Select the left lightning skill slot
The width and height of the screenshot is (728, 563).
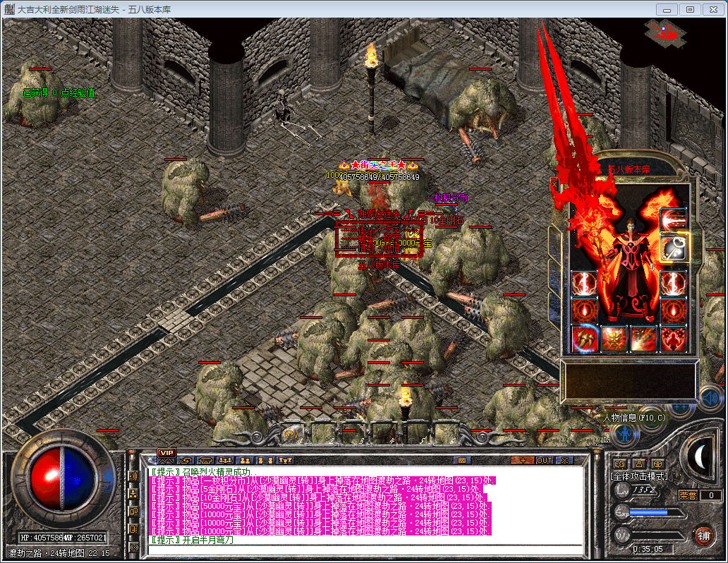[585, 284]
